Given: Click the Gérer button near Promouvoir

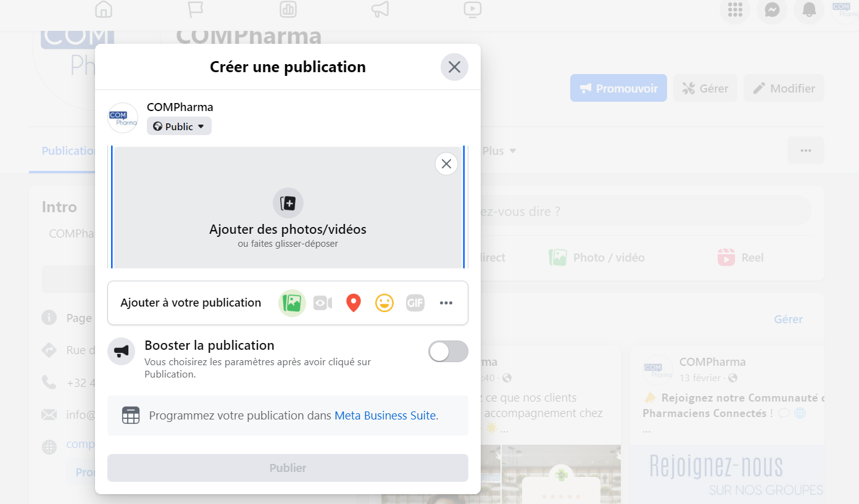Looking at the screenshot, I should (x=705, y=88).
